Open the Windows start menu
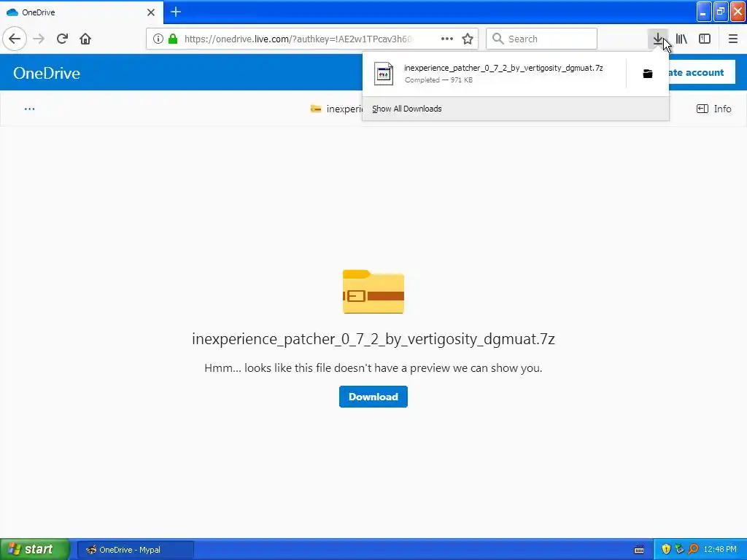747x560 pixels. [34, 549]
